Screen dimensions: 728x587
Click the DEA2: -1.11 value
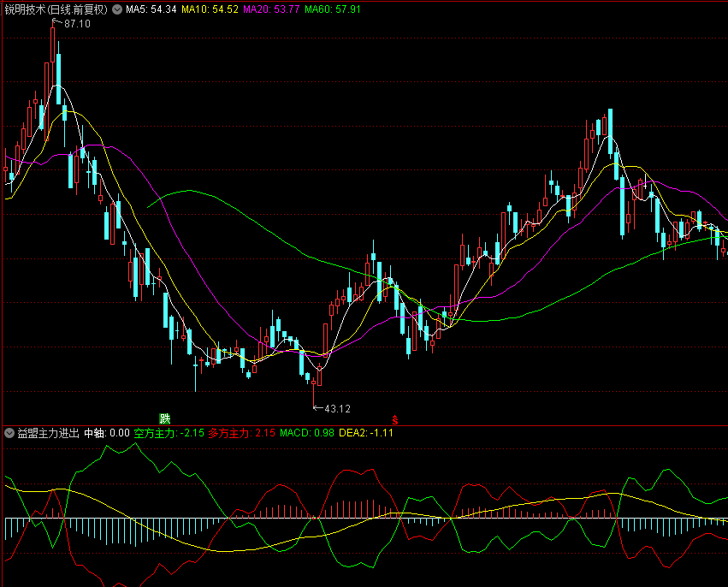(x=366, y=433)
